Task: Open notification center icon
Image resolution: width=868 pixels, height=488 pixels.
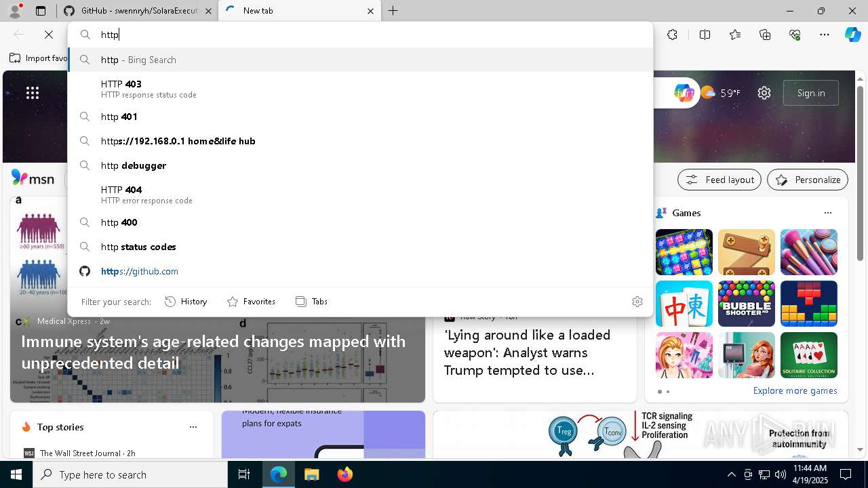Action: (846, 474)
